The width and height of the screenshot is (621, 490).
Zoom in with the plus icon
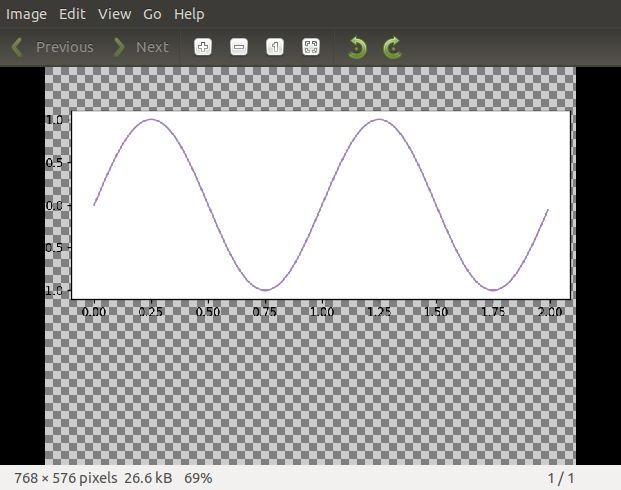pyautogui.click(x=203, y=47)
